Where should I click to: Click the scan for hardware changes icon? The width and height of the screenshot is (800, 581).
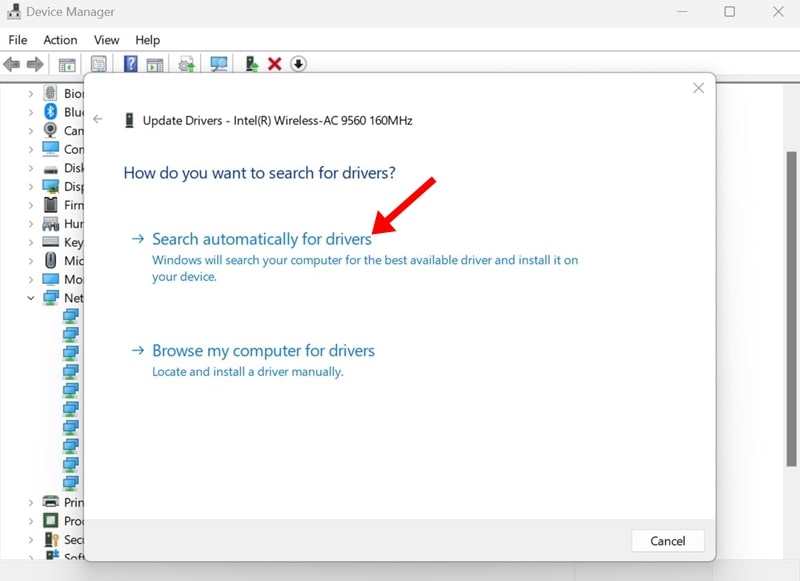218,64
